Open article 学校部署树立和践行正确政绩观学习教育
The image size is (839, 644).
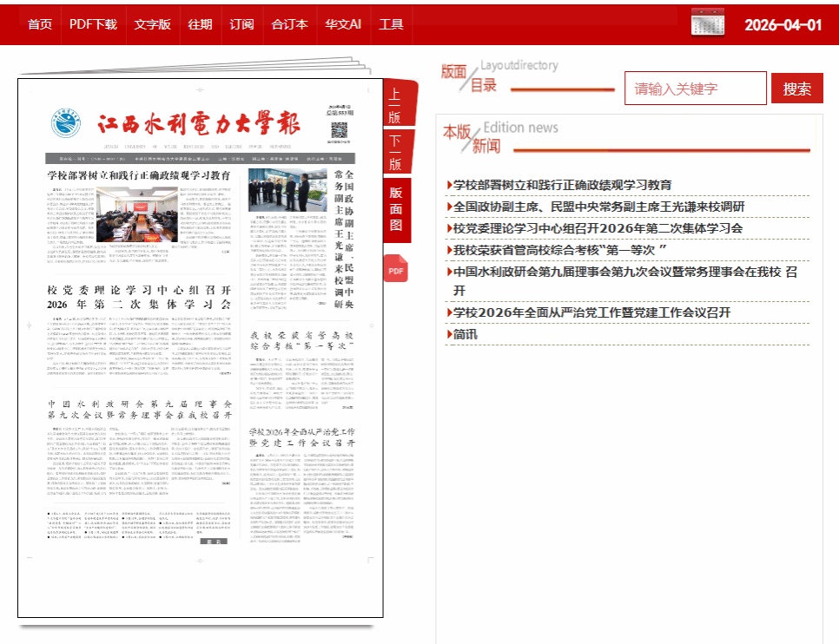click(559, 185)
